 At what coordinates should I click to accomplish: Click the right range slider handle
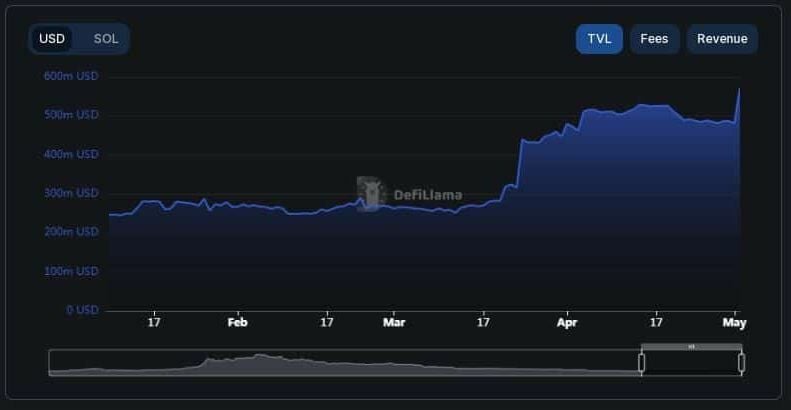[742, 363]
